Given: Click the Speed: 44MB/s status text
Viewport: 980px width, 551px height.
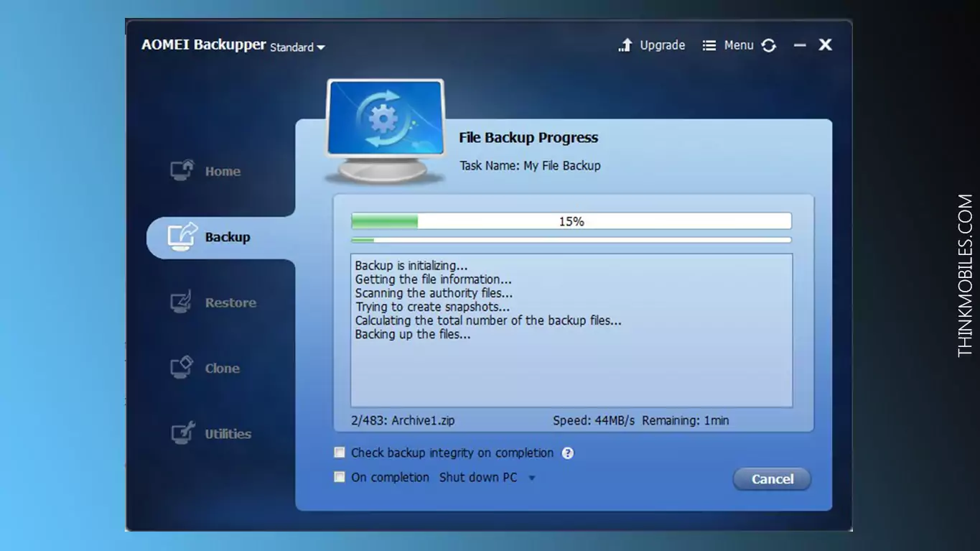Looking at the screenshot, I should (x=594, y=420).
